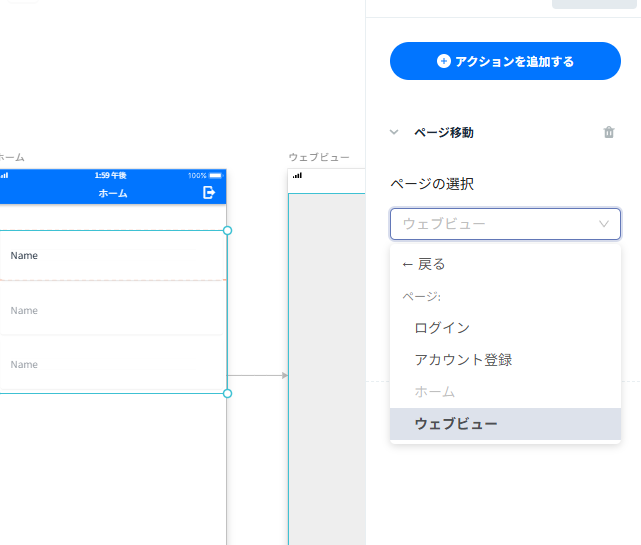The width and height of the screenshot is (641, 545).
Task: Click the アクションを追加する button
Action: pyautogui.click(x=505, y=61)
